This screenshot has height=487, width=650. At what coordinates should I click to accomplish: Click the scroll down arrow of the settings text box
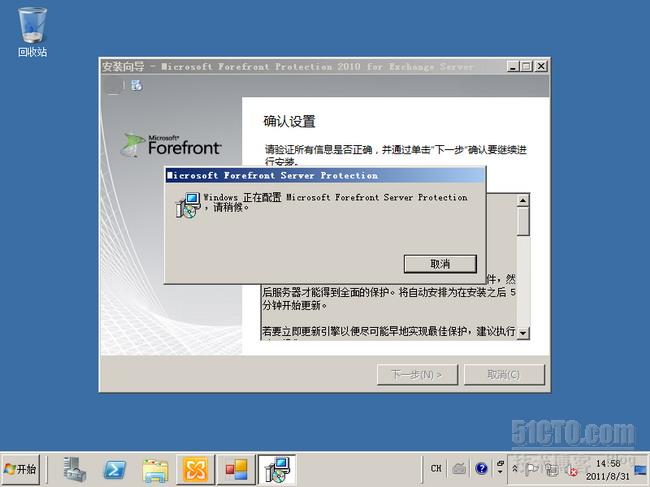pos(523,332)
